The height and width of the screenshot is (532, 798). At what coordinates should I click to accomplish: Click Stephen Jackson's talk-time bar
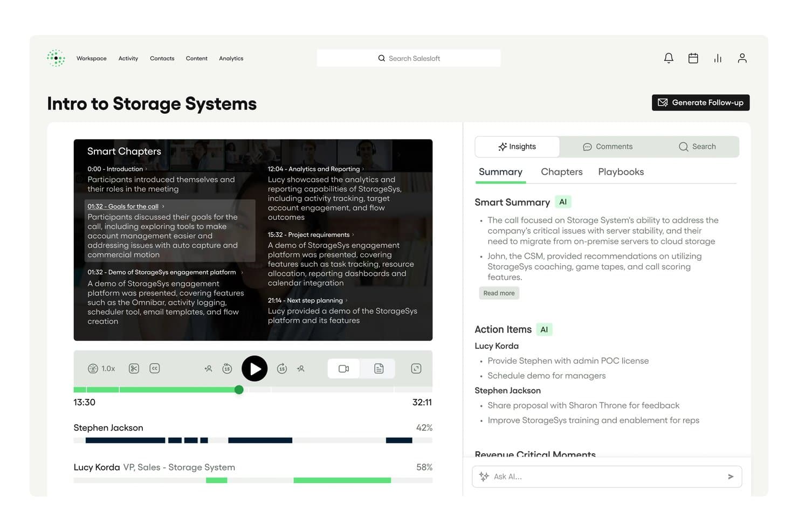coord(253,440)
